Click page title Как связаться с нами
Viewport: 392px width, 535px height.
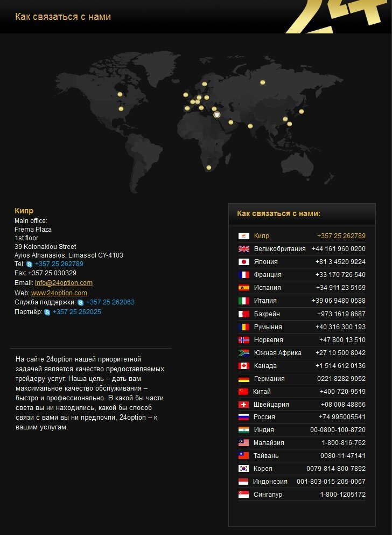point(63,17)
